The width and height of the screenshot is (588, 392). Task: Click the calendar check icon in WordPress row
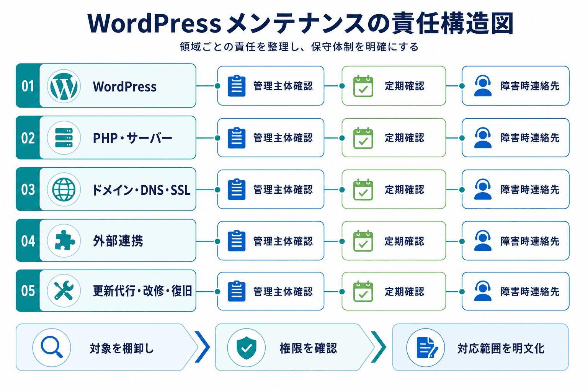pos(363,86)
